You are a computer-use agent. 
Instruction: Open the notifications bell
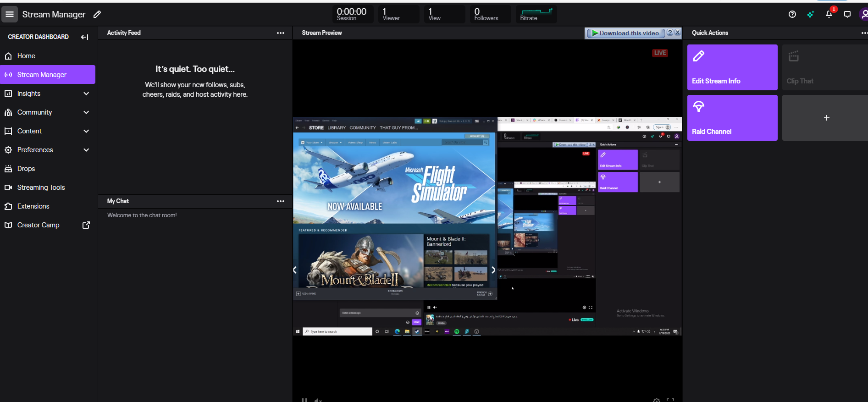[x=829, y=14]
